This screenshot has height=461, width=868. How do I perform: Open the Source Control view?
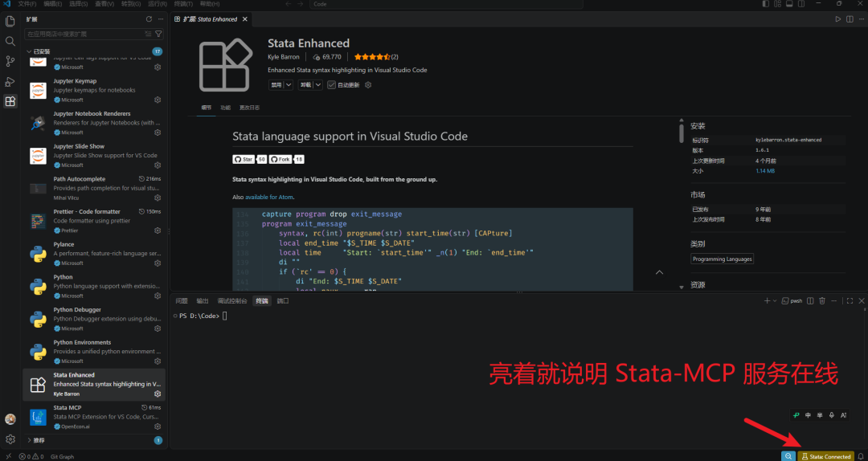pyautogui.click(x=10, y=61)
